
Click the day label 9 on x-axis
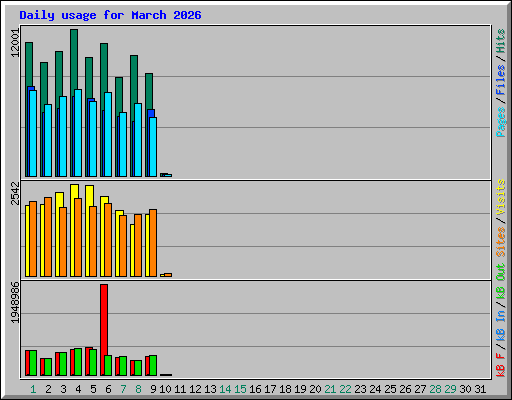153,389
